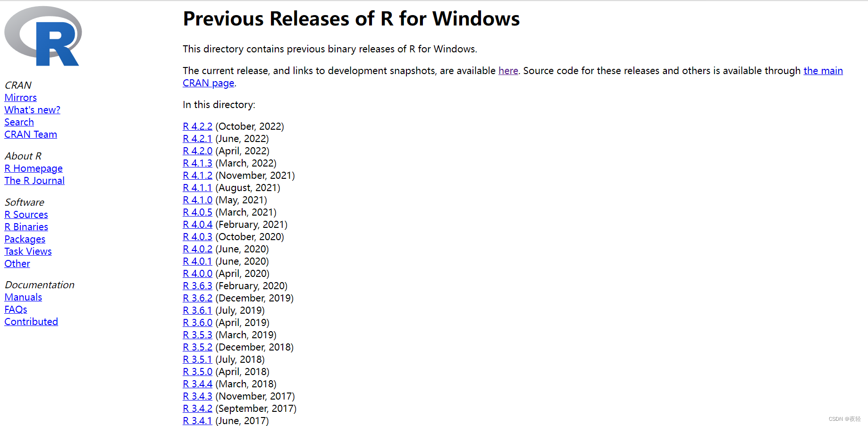
Task: Open the What's new? link
Action: (x=33, y=110)
